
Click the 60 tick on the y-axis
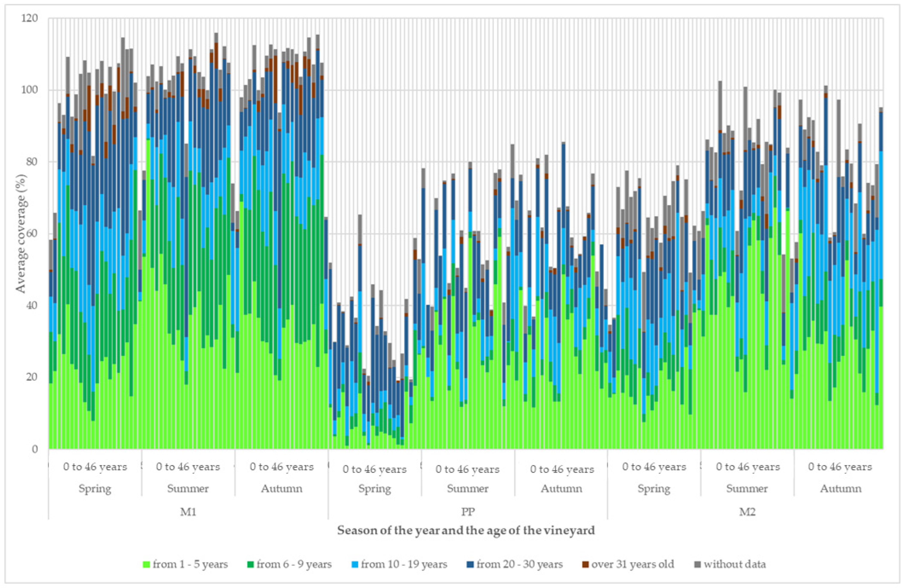point(33,234)
